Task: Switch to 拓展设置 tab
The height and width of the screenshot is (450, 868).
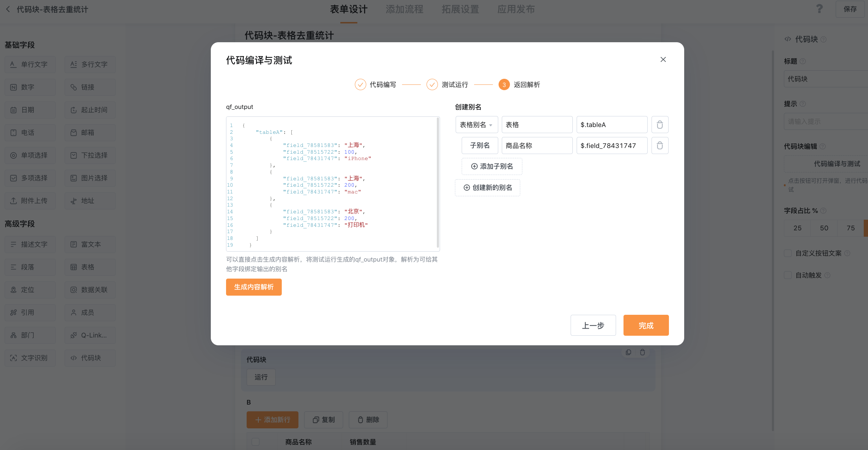Action: pyautogui.click(x=460, y=9)
